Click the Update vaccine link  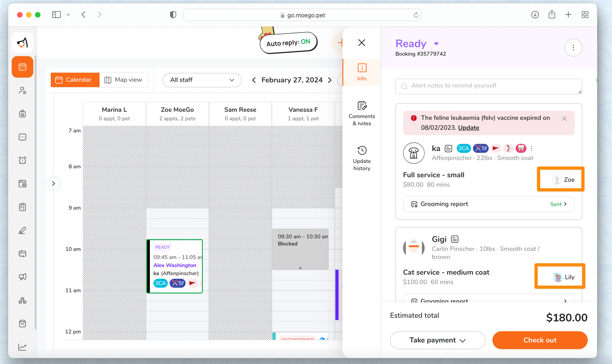468,128
